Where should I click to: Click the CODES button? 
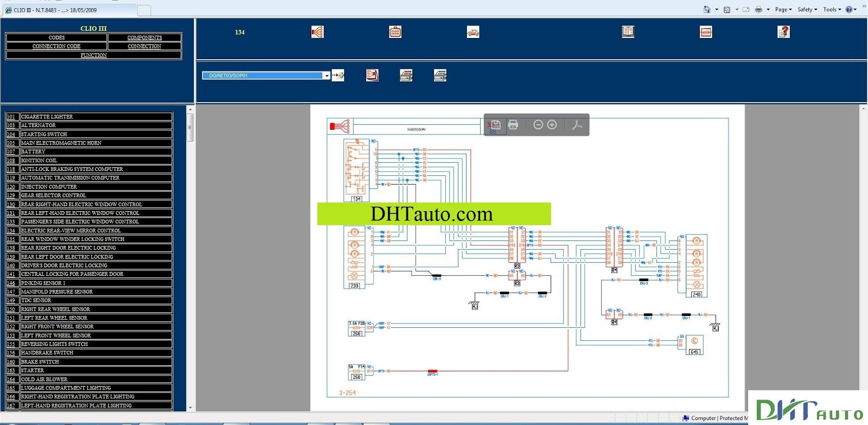tap(56, 37)
